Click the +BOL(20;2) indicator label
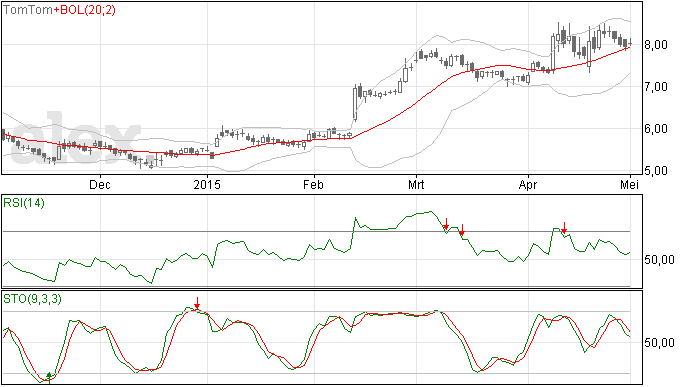Screen dimensions: 690x387 pyautogui.click(x=84, y=10)
